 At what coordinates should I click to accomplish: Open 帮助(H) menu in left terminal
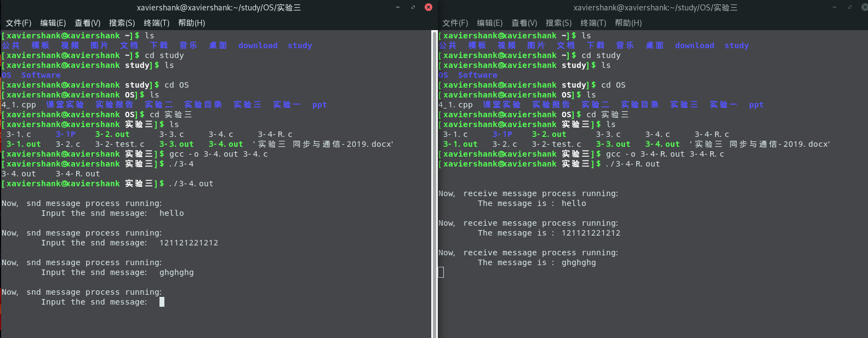tap(191, 23)
